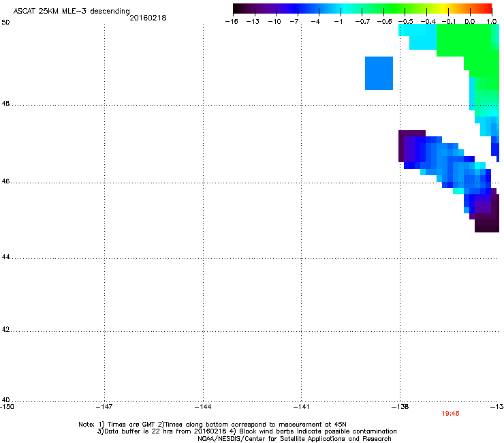Click the -4 label on the color scale
Viewport: 504px width, 443px height.
[315, 22]
